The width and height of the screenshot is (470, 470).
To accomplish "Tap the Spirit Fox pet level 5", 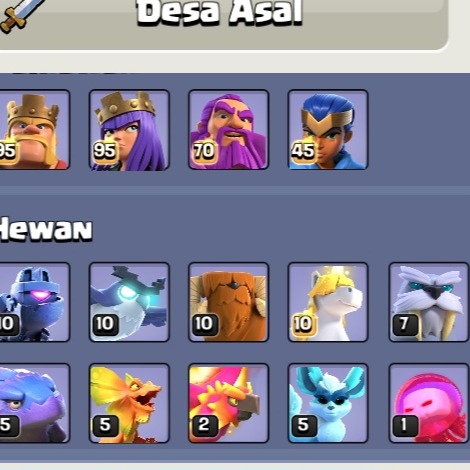I will coord(328,403).
